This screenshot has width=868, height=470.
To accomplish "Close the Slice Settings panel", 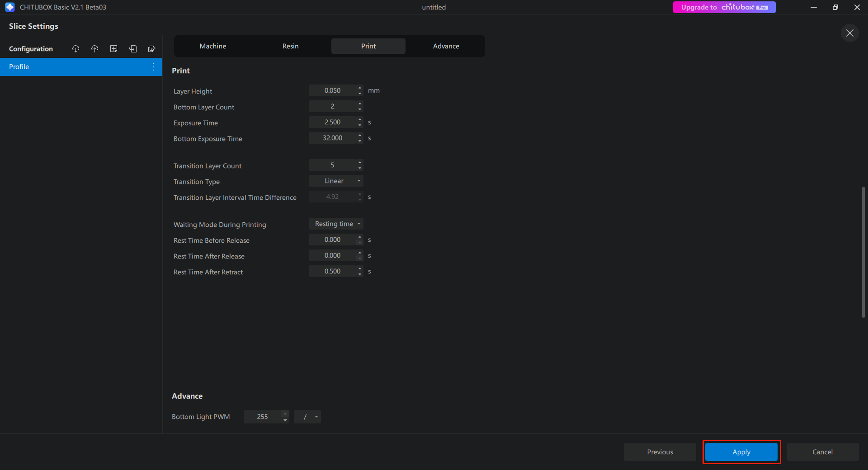I will coord(849,33).
